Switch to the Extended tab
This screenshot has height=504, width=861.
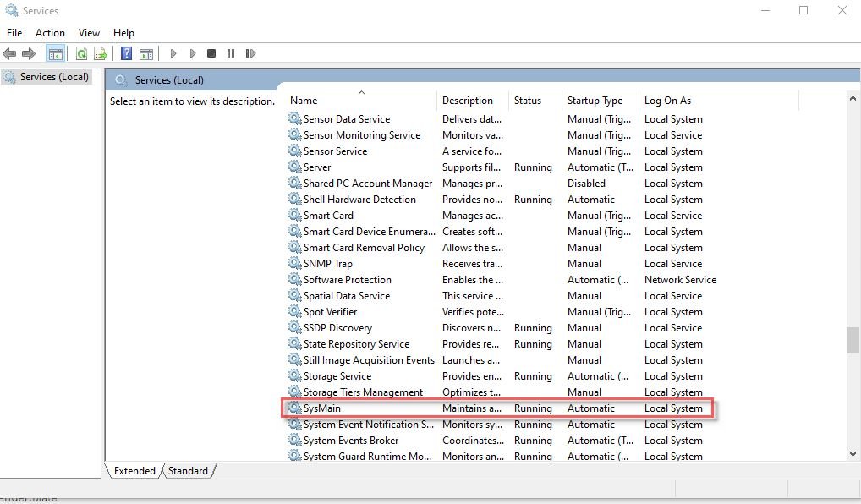click(134, 471)
